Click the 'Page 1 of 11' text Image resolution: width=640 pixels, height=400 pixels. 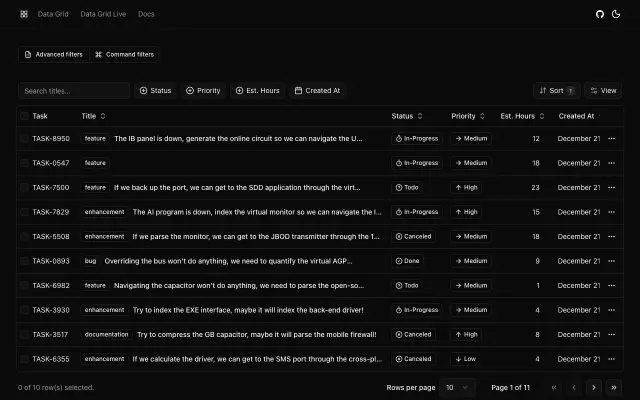[511, 388]
